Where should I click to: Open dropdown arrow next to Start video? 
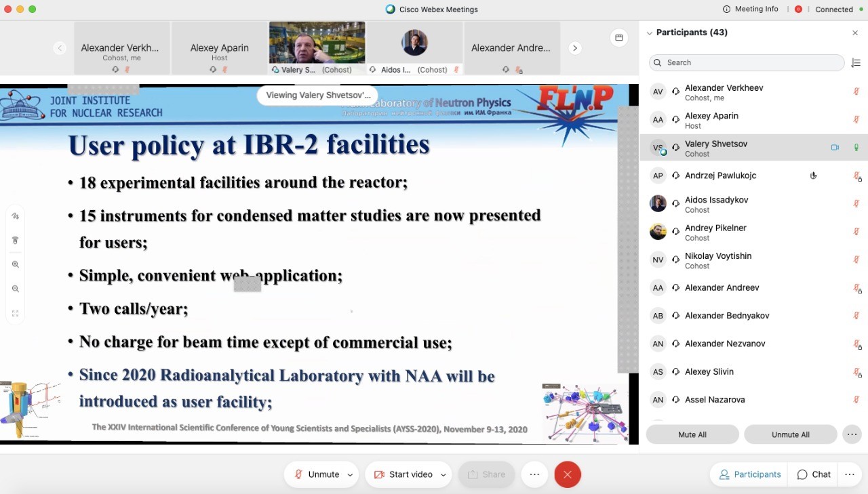[x=443, y=475]
